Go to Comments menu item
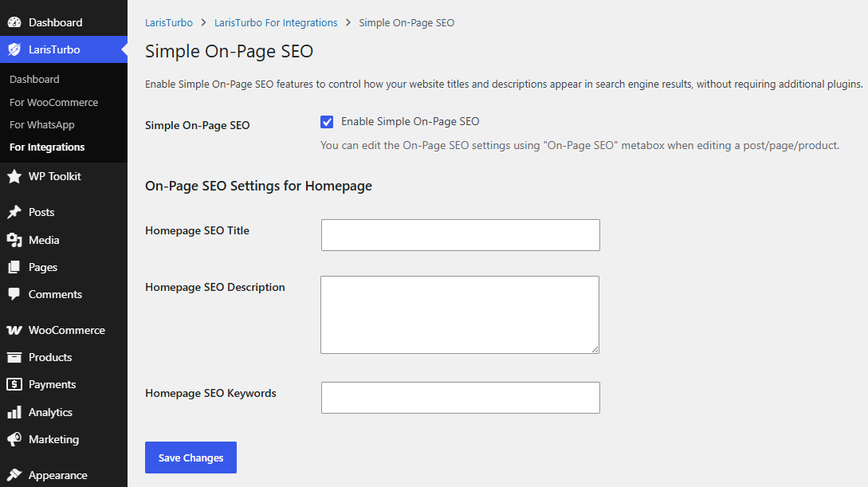868x487 pixels. [64, 294]
